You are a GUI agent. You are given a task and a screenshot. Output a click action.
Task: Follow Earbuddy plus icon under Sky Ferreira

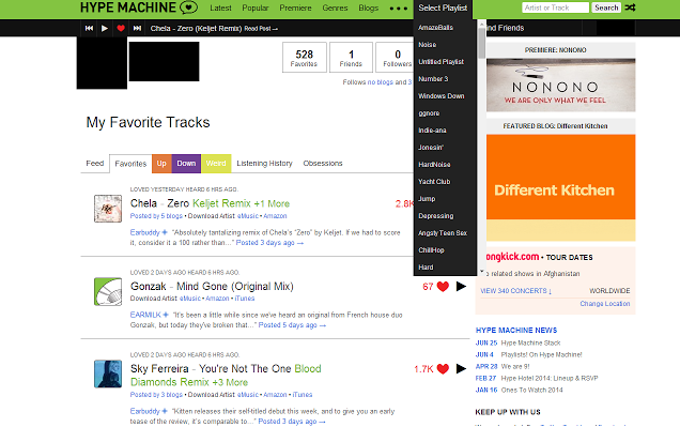coord(165,411)
